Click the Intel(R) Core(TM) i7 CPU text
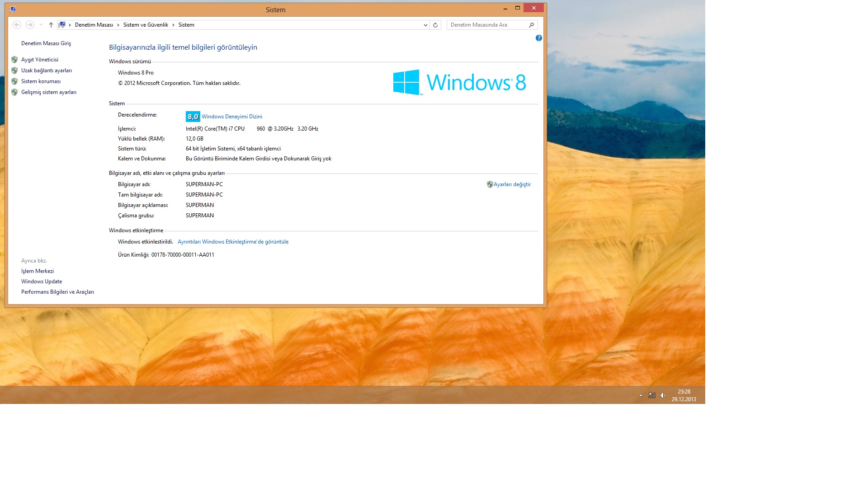The height and width of the screenshot is (488, 868). [215, 129]
